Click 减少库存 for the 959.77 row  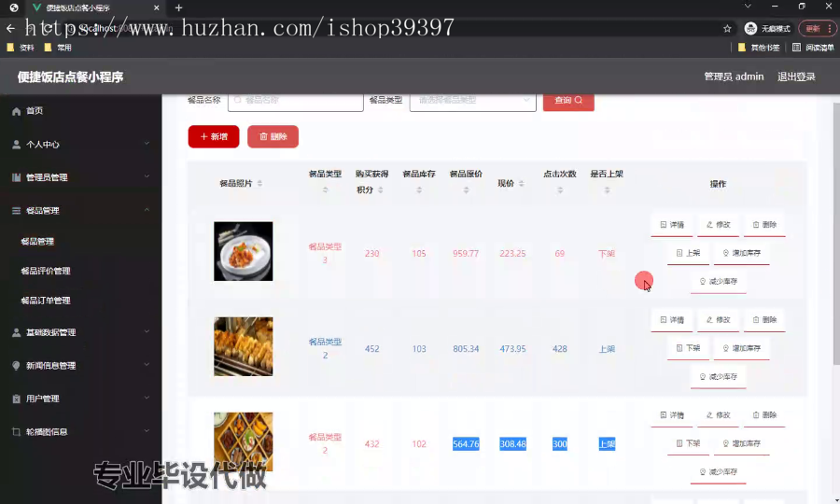click(719, 282)
